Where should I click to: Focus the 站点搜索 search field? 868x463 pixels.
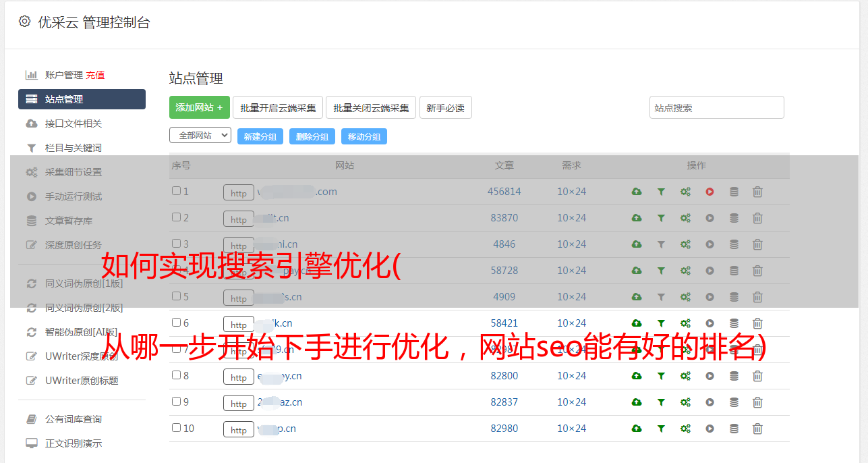pos(716,107)
